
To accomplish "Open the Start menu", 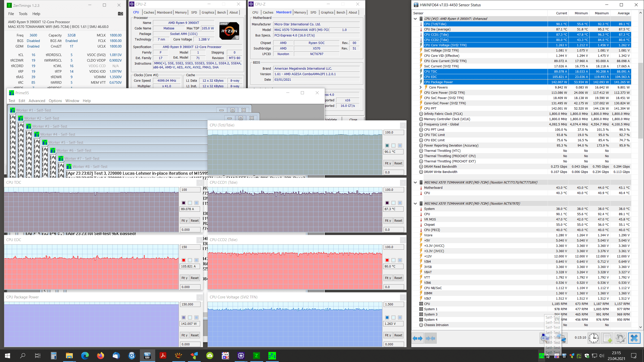I will coord(8,356).
